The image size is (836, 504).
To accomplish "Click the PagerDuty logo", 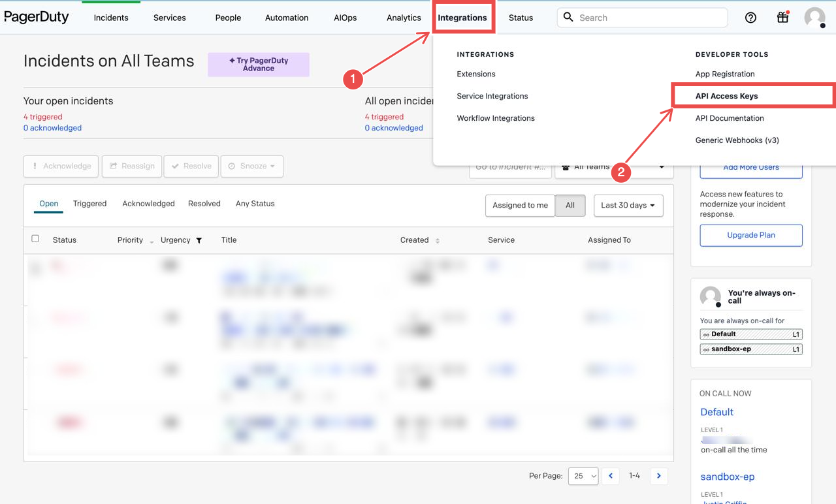I will point(37,17).
